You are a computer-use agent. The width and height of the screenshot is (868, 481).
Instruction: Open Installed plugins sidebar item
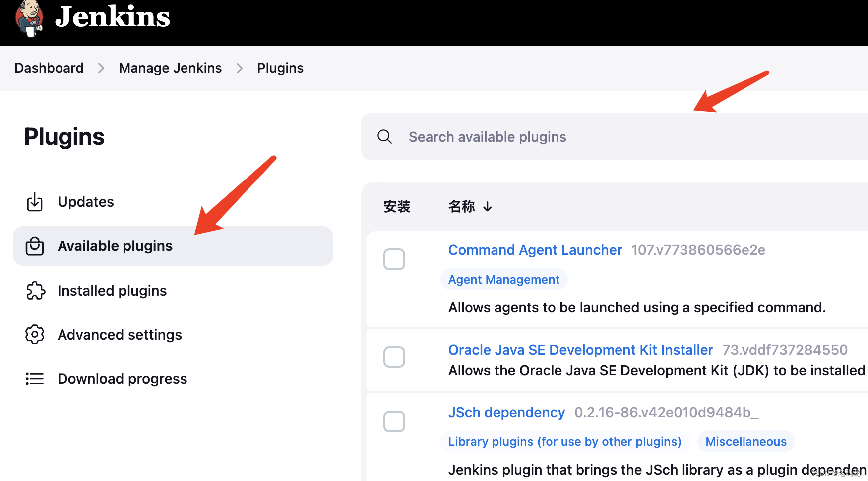click(x=173, y=291)
